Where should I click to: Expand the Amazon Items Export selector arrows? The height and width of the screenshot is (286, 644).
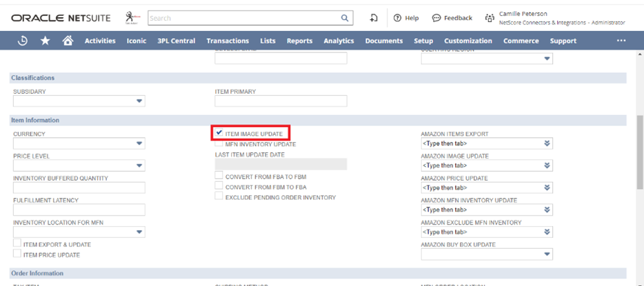coord(547,144)
